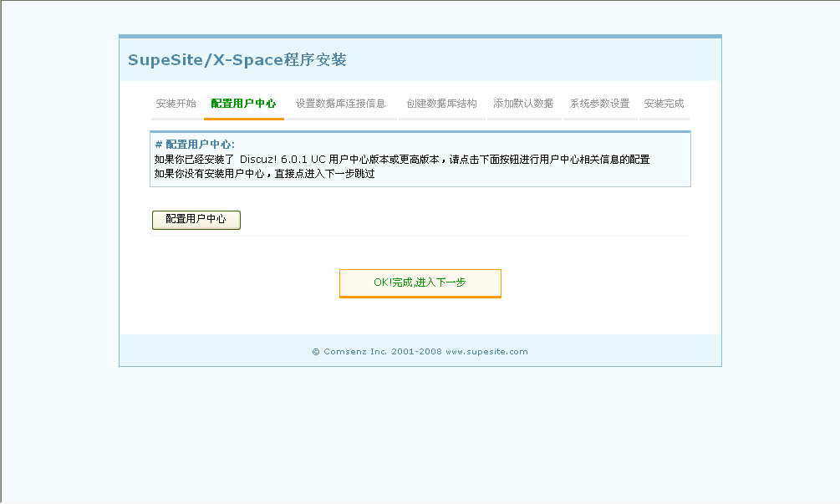Click the 安装完成 step tab
The height and width of the screenshot is (504, 840).
tap(664, 104)
